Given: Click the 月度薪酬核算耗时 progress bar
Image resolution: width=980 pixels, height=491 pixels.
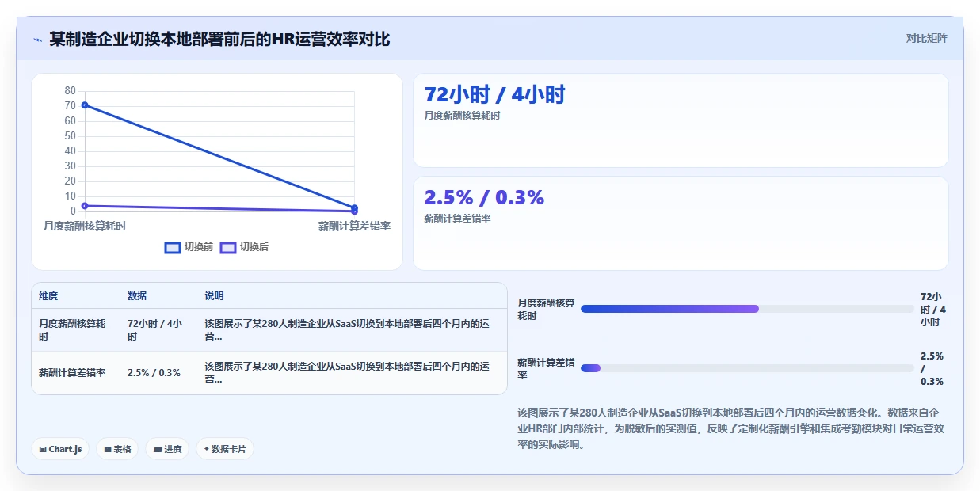Looking at the screenshot, I should click(x=747, y=309).
